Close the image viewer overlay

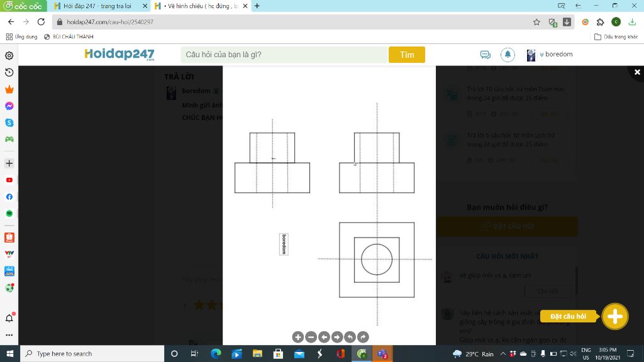click(637, 72)
